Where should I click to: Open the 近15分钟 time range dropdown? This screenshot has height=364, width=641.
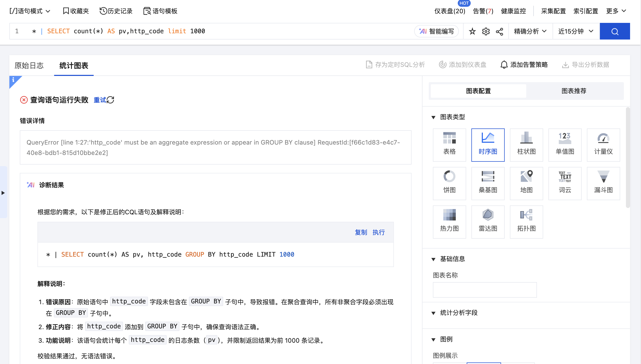click(x=576, y=31)
